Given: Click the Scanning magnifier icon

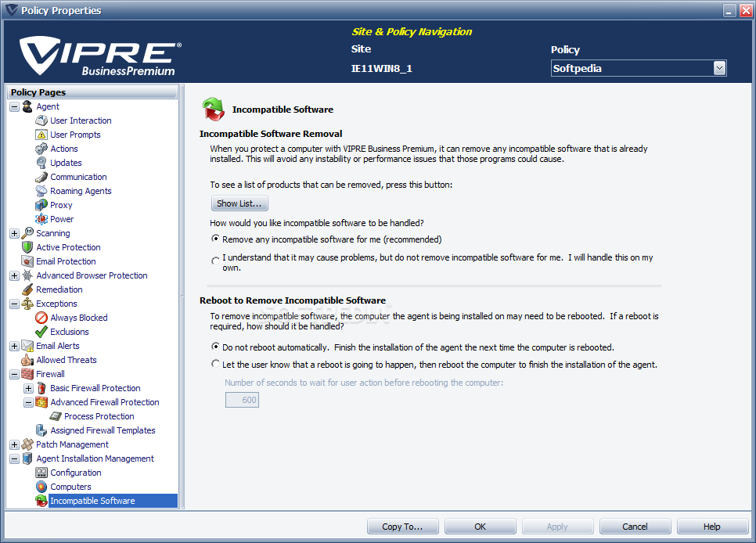Looking at the screenshot, I should pos(27,233).
